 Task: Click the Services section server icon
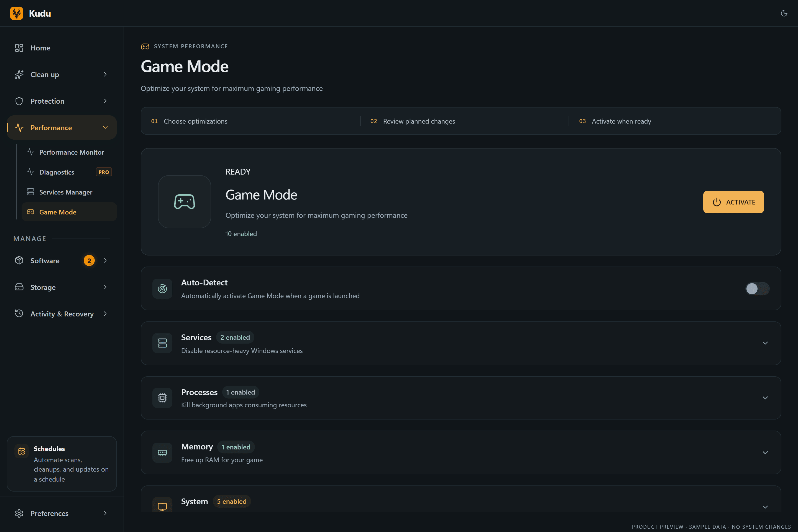(x=162, y=343)
